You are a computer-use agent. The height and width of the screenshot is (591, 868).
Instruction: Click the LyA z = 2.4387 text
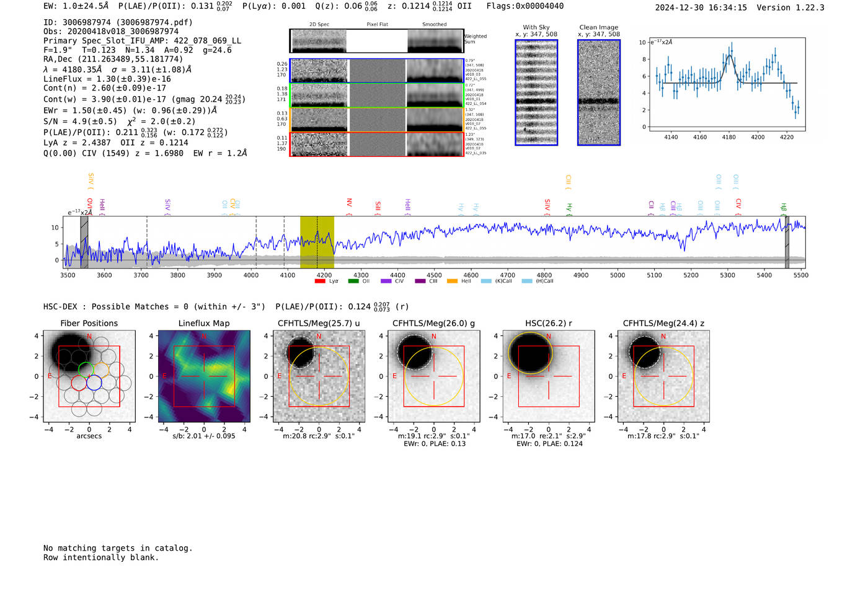[77, 143]
